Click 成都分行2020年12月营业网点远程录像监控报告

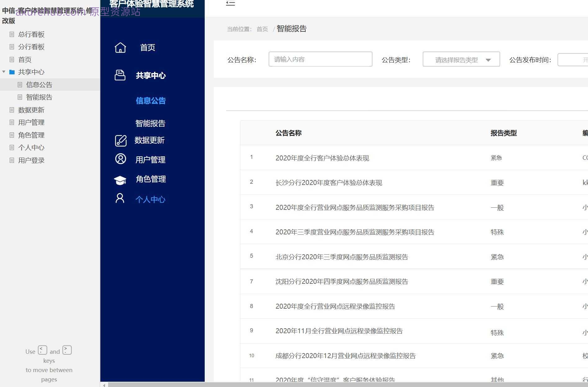point(345,356)
